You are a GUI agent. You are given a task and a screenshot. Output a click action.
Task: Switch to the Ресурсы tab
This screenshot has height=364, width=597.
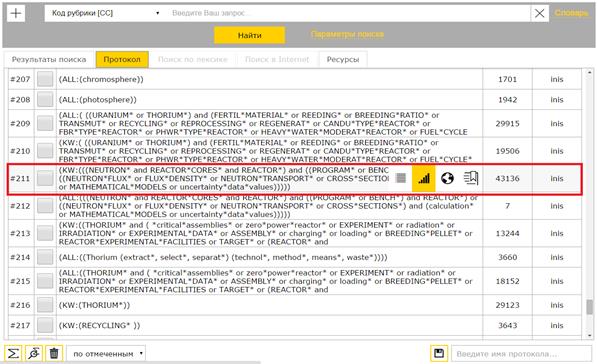pos(343,59)
